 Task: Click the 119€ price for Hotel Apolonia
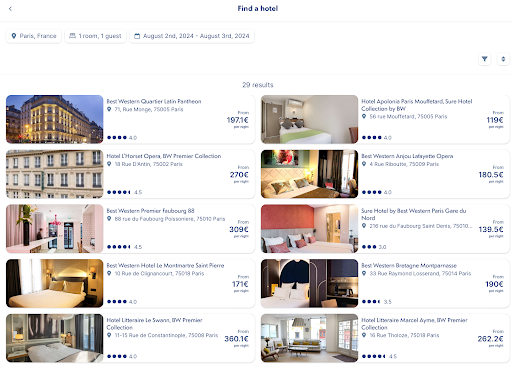pyautogui.click(x=495, y=120)
